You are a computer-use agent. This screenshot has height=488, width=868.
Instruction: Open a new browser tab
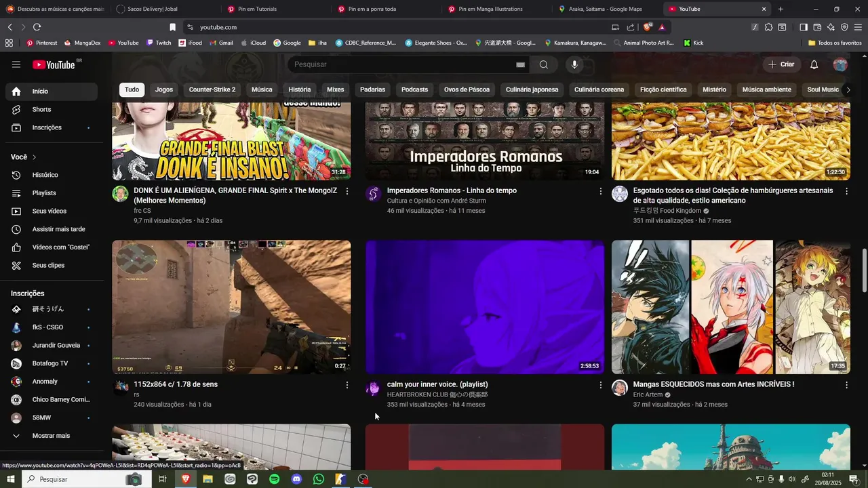tap(781, 9)
